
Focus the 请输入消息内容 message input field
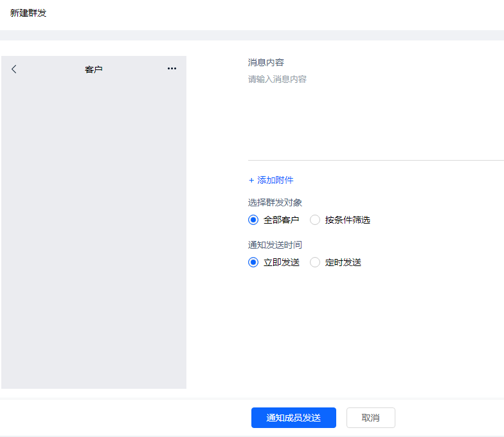(375, 116)
